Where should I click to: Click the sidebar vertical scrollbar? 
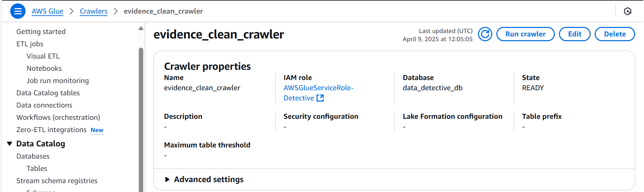click(x=141, y=119)
